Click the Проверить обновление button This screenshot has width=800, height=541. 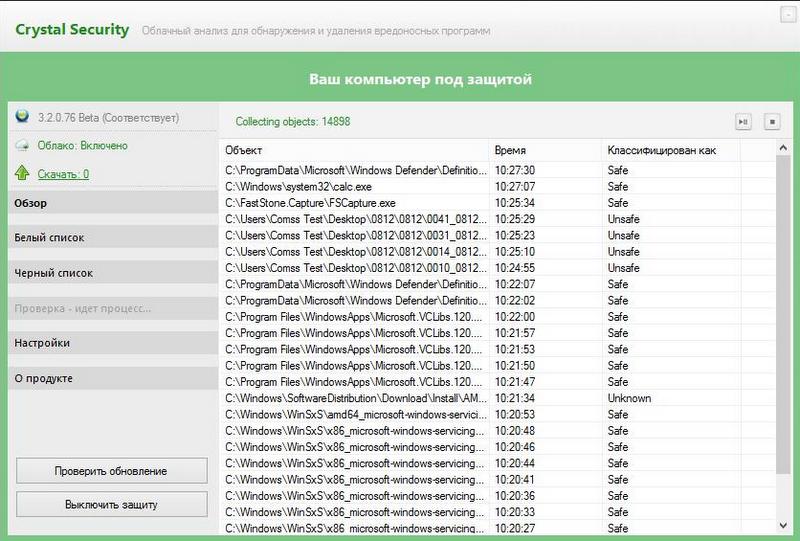click(112, 471)
